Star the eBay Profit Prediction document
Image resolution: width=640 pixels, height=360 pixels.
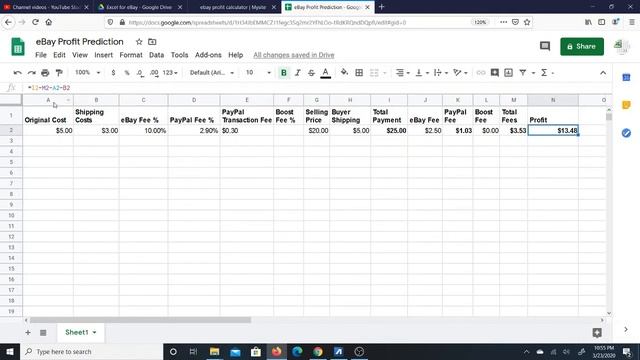(139, 42)
